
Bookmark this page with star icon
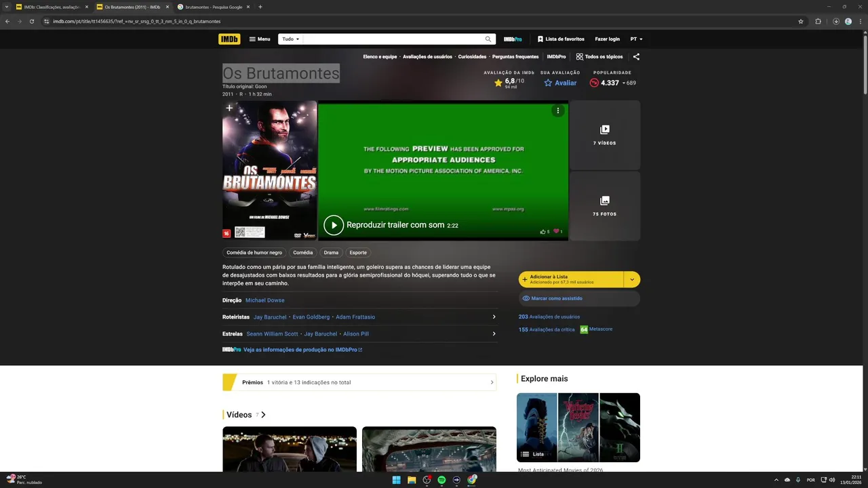pyautogui.click(x=801, y=21)
